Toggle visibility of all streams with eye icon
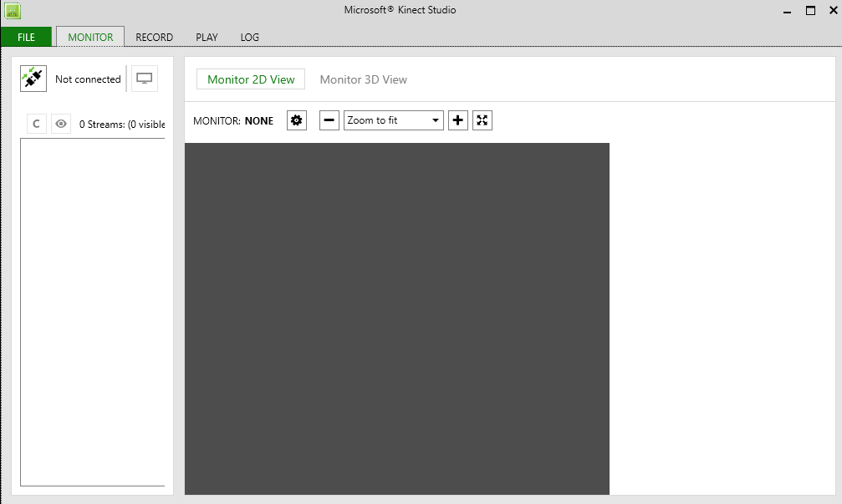The width and height of the screenshot is (842, 504). (x=60, y=123)
